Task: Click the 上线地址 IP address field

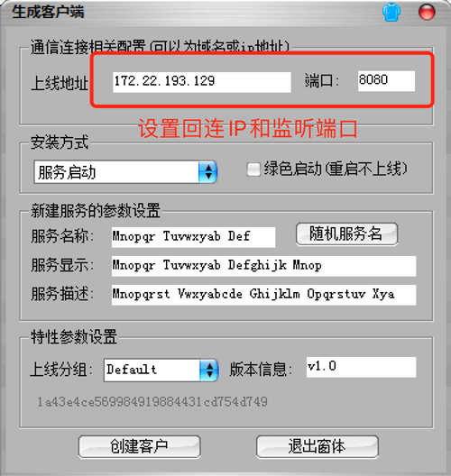Action: 202,82
